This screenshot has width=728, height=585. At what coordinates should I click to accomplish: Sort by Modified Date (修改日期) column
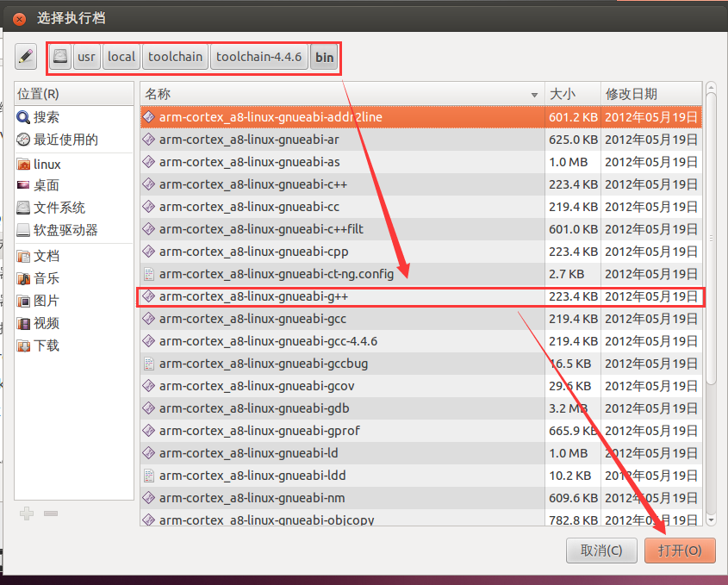pos(651,94)
